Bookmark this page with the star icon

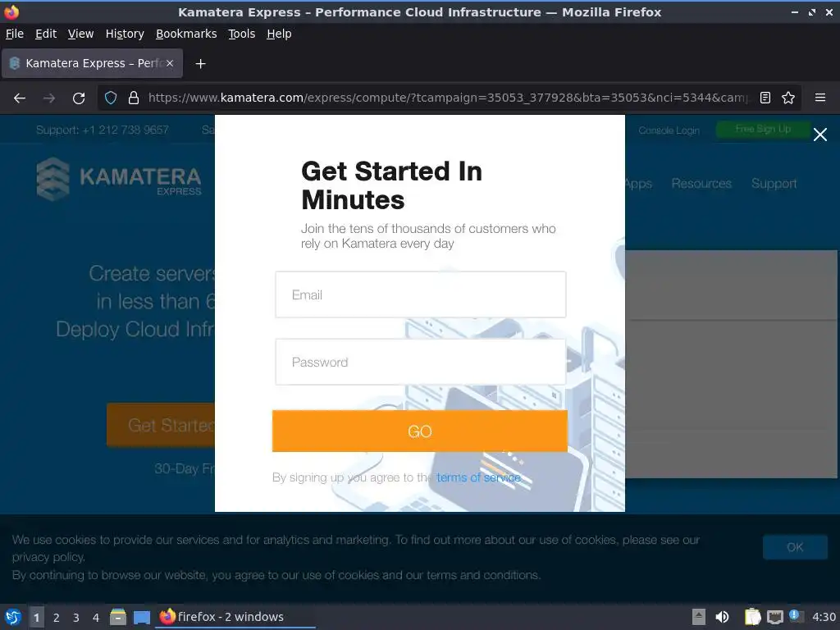[x=788, y=98]
